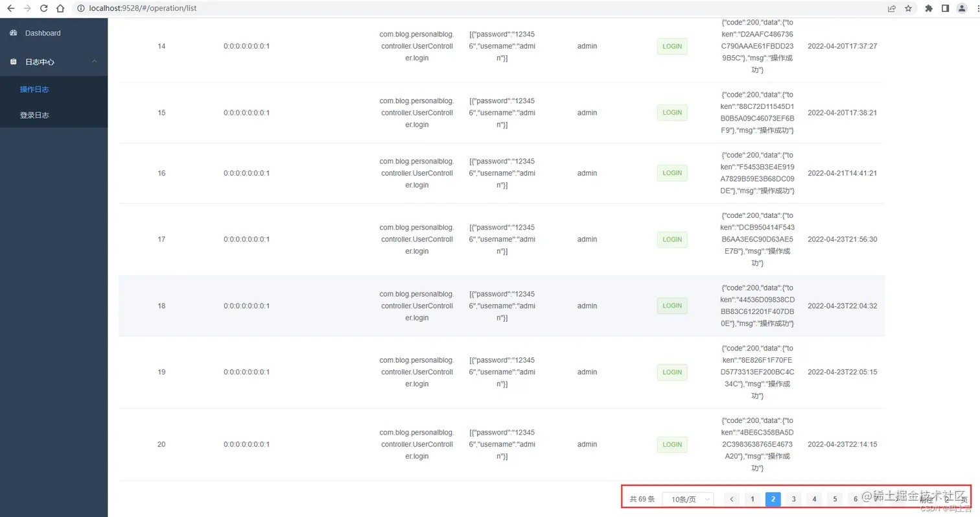
Task: Toggle the browser side panel icon
Action: click(946, 8)
